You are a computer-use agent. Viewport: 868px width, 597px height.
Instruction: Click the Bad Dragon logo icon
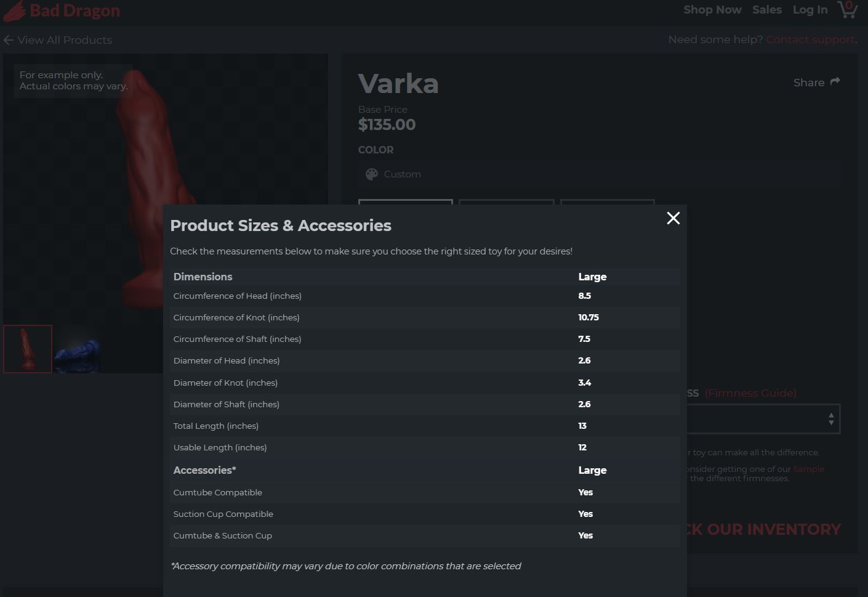coord(14,10)
